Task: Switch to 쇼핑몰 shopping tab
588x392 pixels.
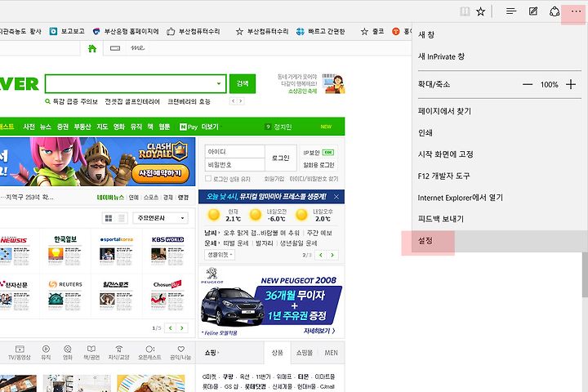Action: tap(304, 353)
